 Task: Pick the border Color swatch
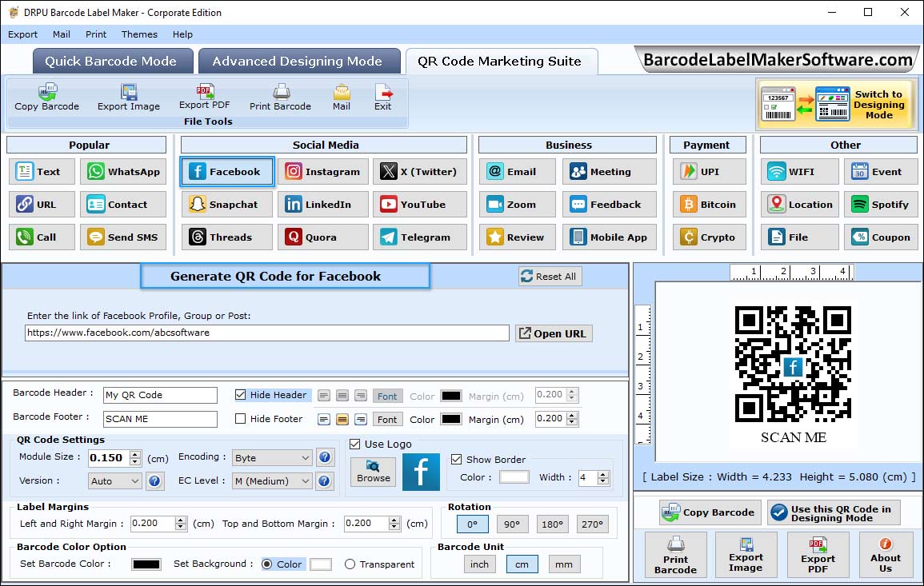pyautogui.click(x=514, y=477)
